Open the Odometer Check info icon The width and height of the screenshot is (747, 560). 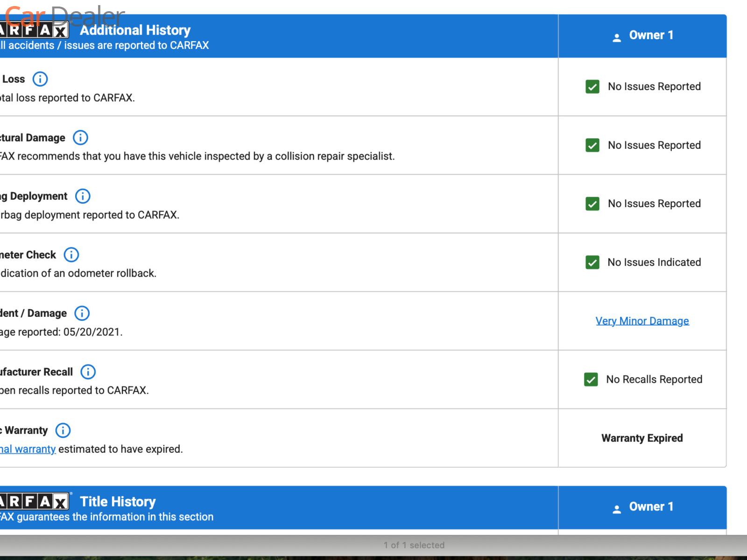pyautogui.click(x=71, y=255)
